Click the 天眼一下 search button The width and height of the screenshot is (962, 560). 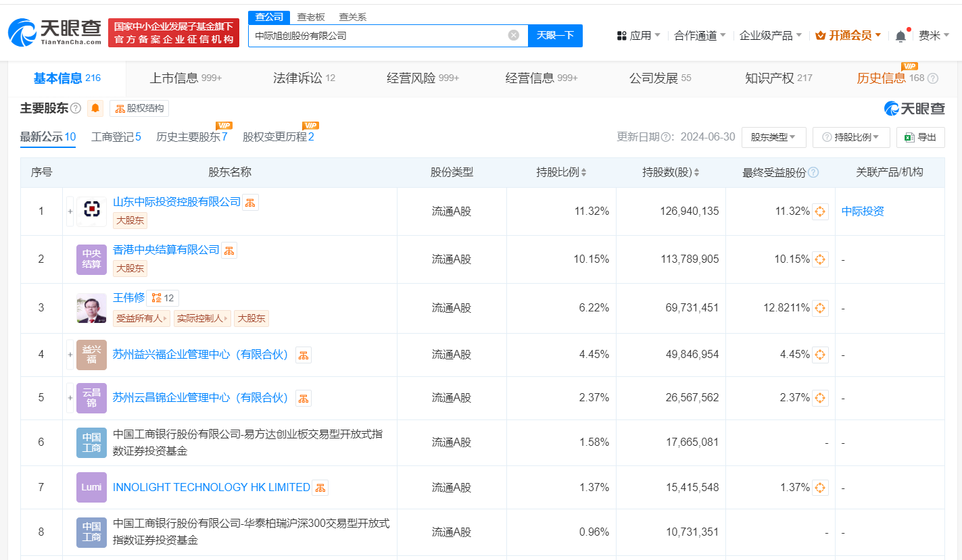555,35
